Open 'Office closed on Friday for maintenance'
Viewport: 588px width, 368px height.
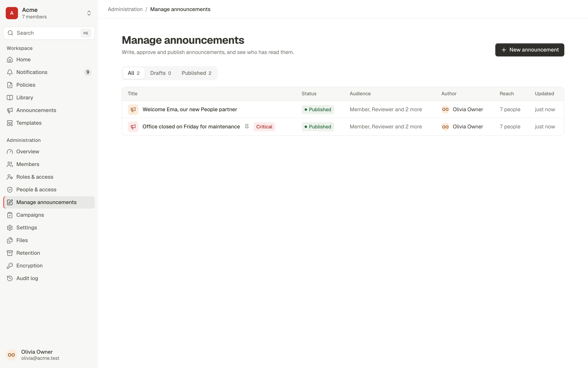tap(191, 127)
